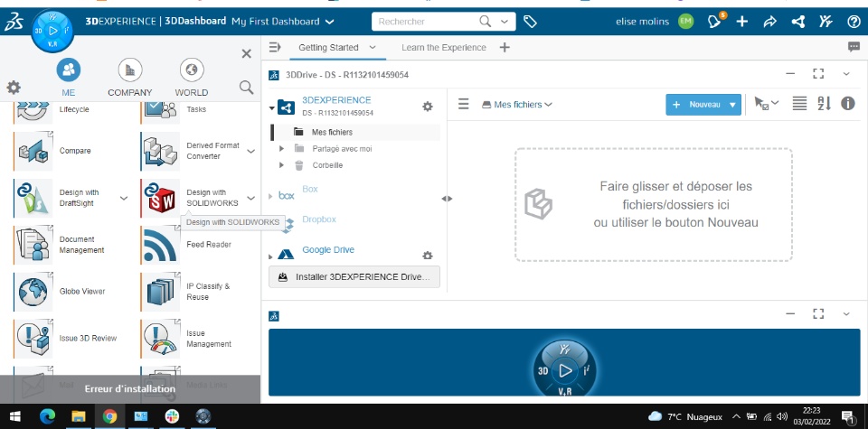Viewport: 868px width, 429px height.
Task: Open the Feed Reader app
Action: 161,245
